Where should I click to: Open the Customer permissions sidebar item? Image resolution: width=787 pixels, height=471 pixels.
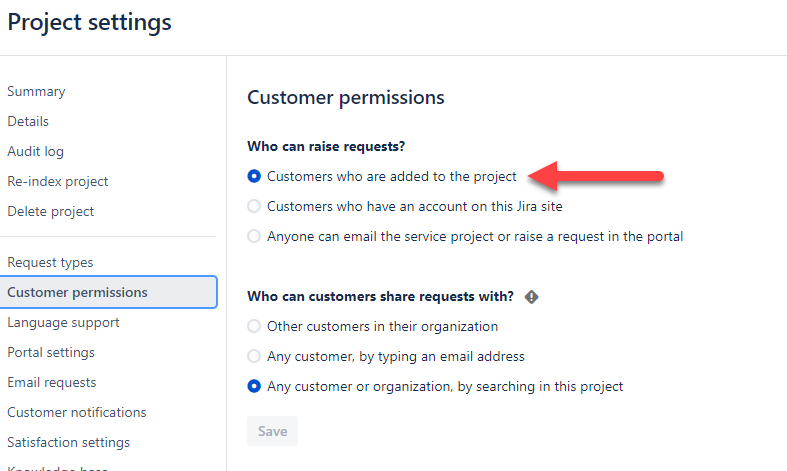tap(77, 293)
